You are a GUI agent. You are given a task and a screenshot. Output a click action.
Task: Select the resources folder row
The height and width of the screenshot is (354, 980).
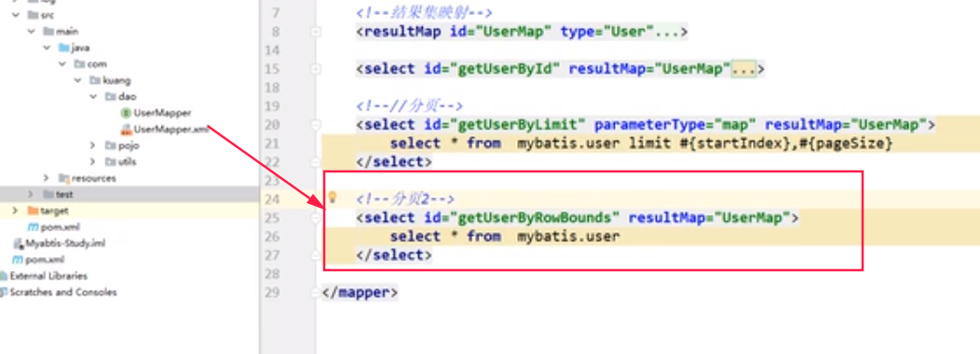[x=129, y=178]
